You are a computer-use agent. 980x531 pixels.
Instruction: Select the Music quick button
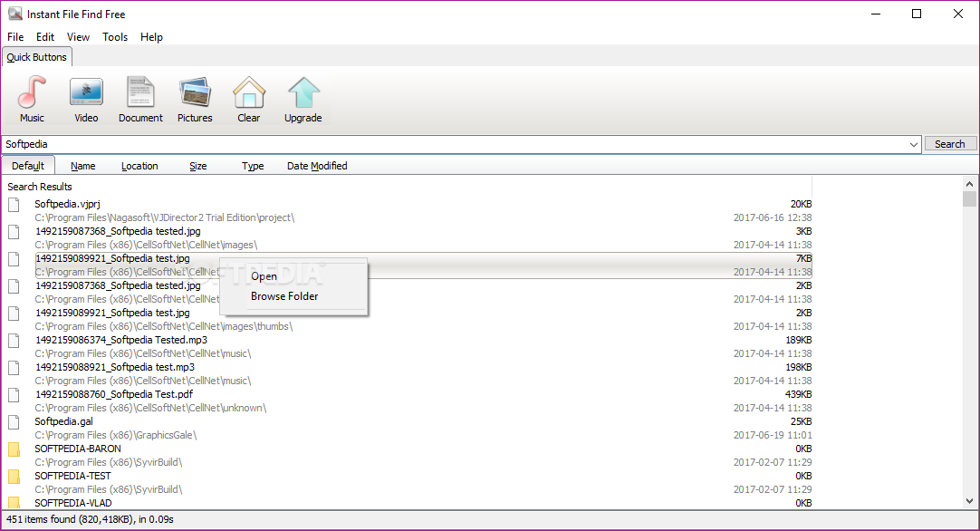[32, 100]
